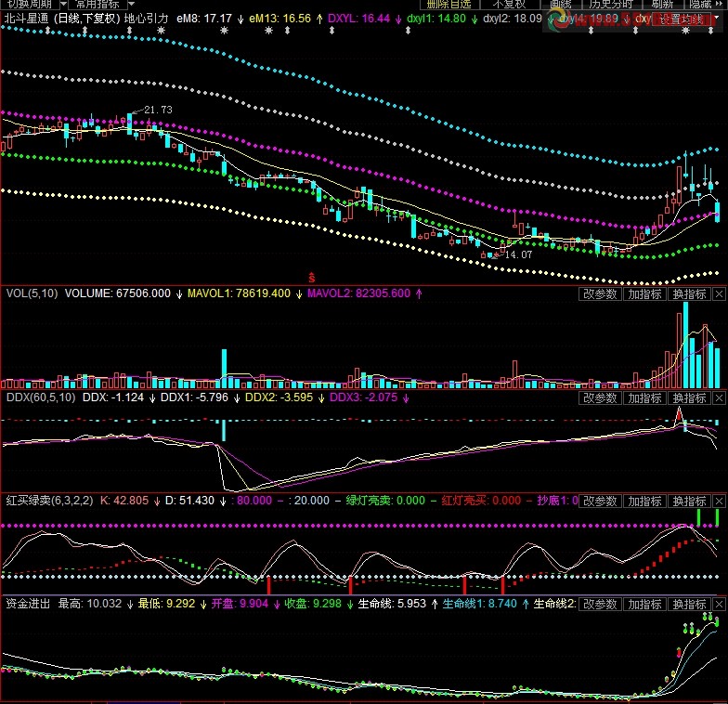728x704 pixels.
Task: Click the 21.73 high price label
Action: (x=158, y=110)
